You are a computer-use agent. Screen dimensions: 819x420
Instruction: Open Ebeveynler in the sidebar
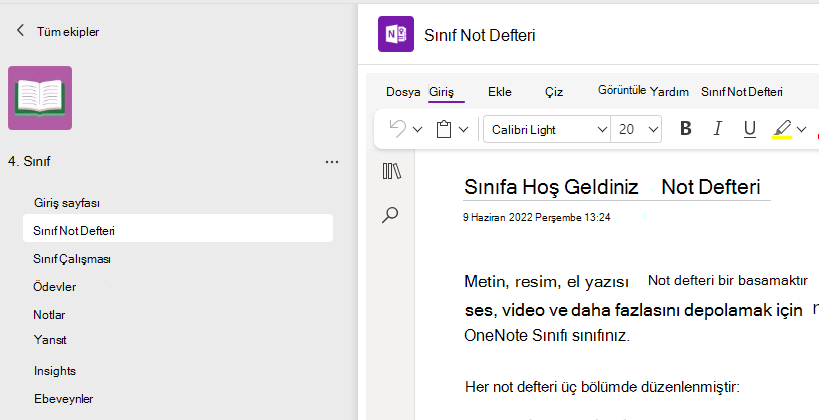click(x=64, y=399)
